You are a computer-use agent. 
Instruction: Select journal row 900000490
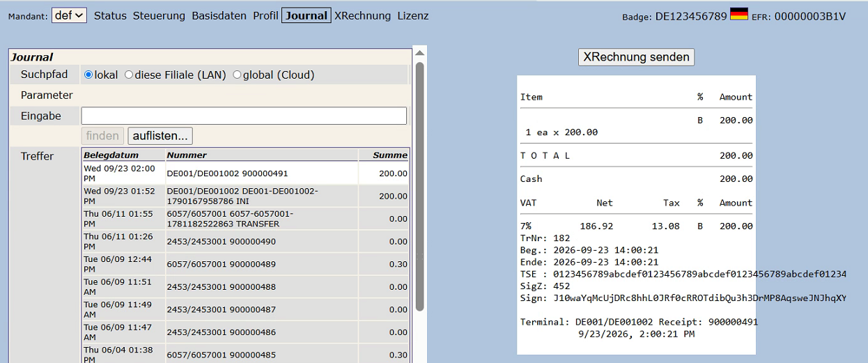246,242
